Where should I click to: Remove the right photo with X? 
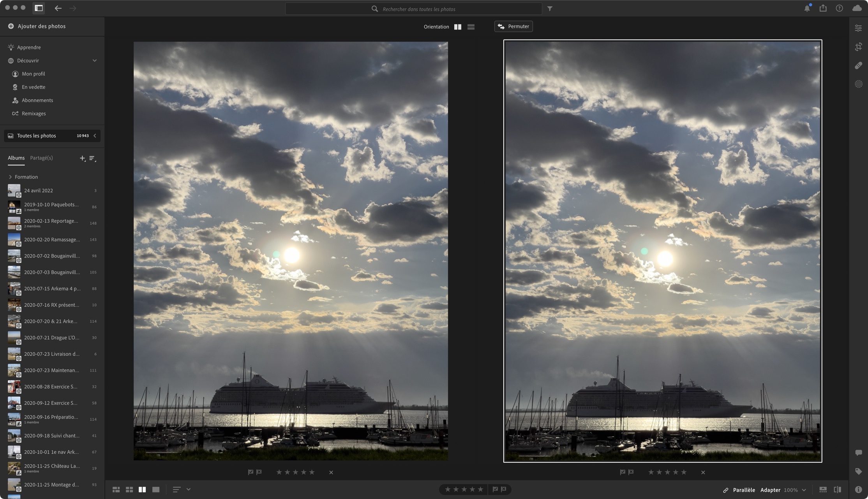click(x=703, y=473)
